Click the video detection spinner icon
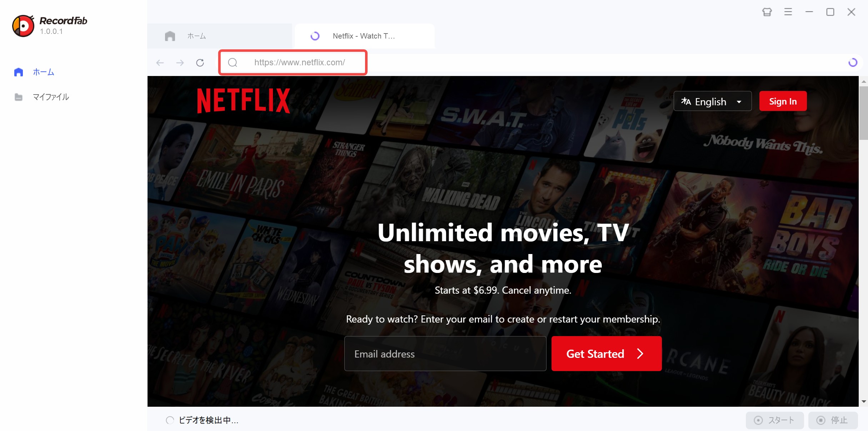The width and height of the screenshot is (868, 431). 170,420
